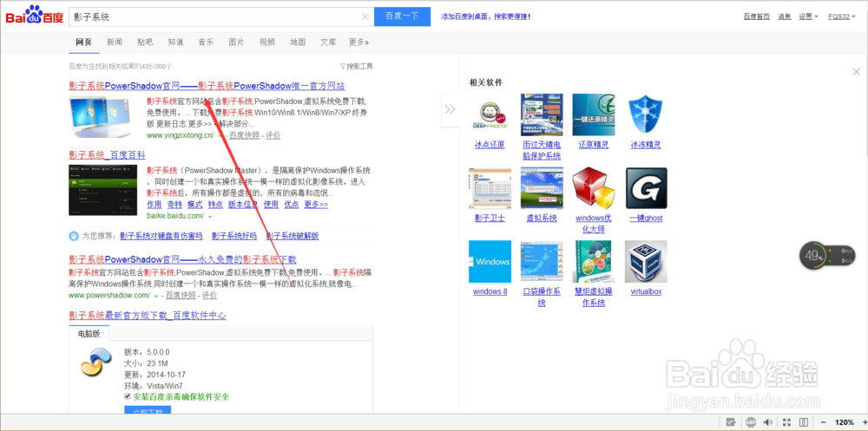Click the 虚拟系统 software icon
This screenshot has width=868, height=431.
point(542,189)
